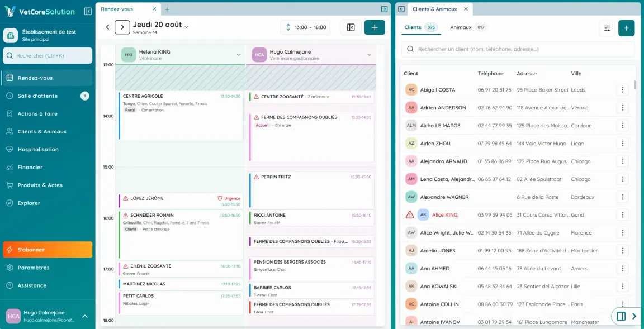
Task: Open Financier sidebar item
Action: [x=48, y=168]
